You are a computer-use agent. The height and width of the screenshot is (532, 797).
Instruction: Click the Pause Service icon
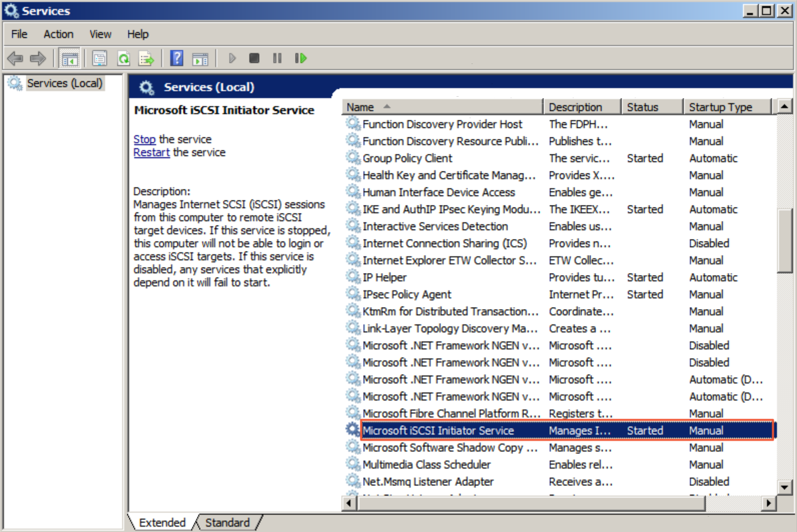(x=277, y=59)
